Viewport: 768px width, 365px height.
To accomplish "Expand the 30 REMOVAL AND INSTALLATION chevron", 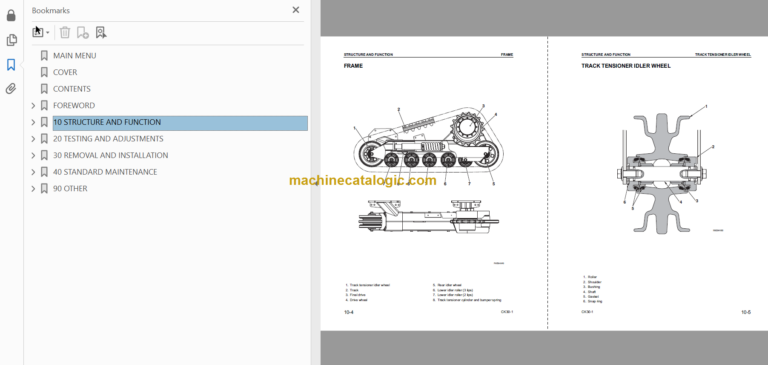I will [33, 155].
